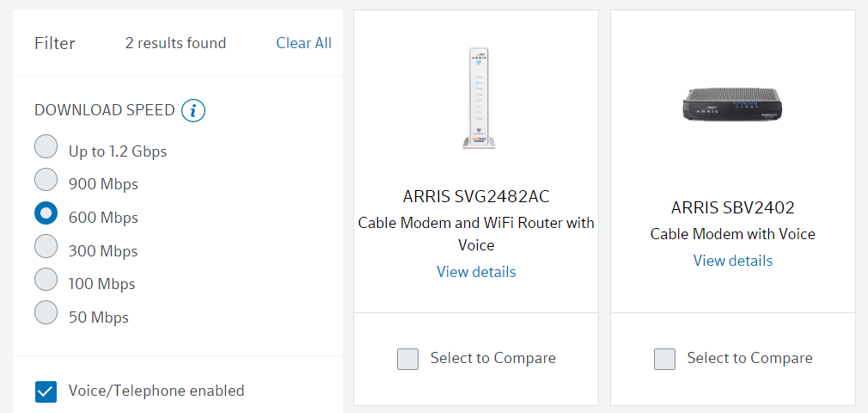Select 100 Mbps download speed

[x=46, y=280]
